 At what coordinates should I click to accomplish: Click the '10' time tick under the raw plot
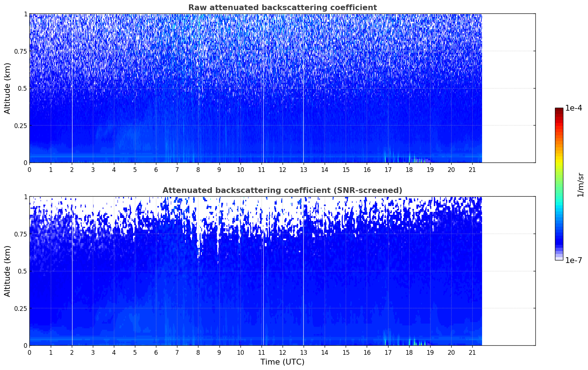pyautogui.click(x=240, y=169)
